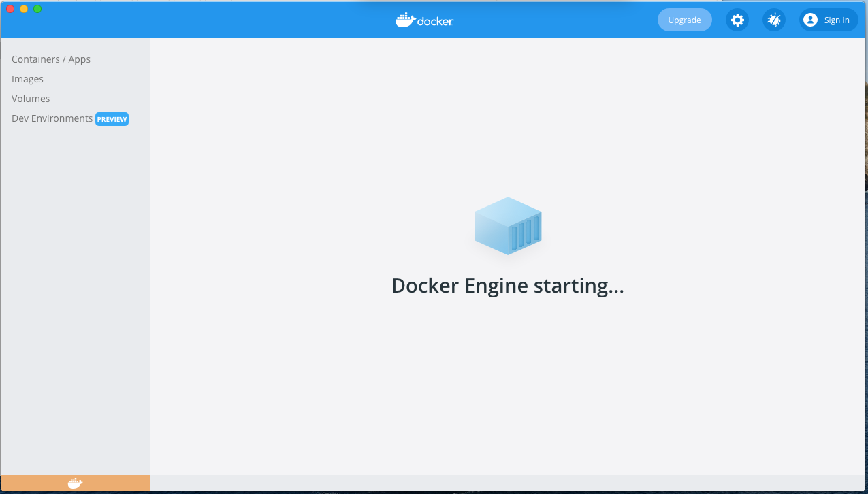Minimize the window with yellow button
The width and height of the screenshot is (868, 494).
pos(24,9)
